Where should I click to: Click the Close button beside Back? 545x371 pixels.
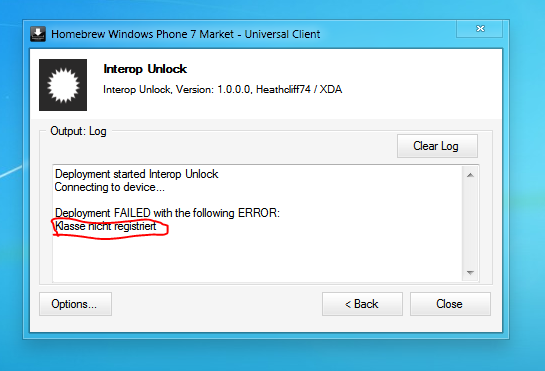(x=450, y=304)
